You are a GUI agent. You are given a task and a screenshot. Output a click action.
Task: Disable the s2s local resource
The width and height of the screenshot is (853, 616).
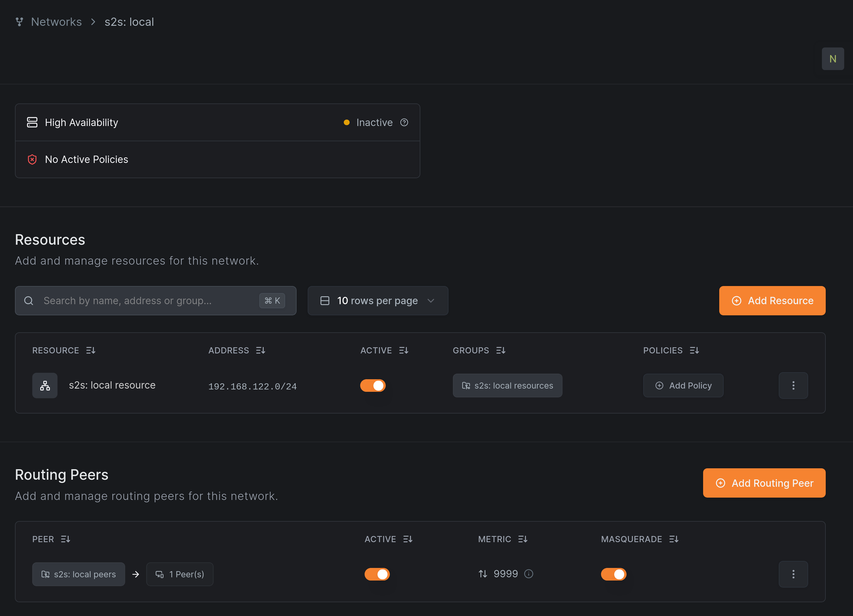pyautogui.click(x=373, y=385)
